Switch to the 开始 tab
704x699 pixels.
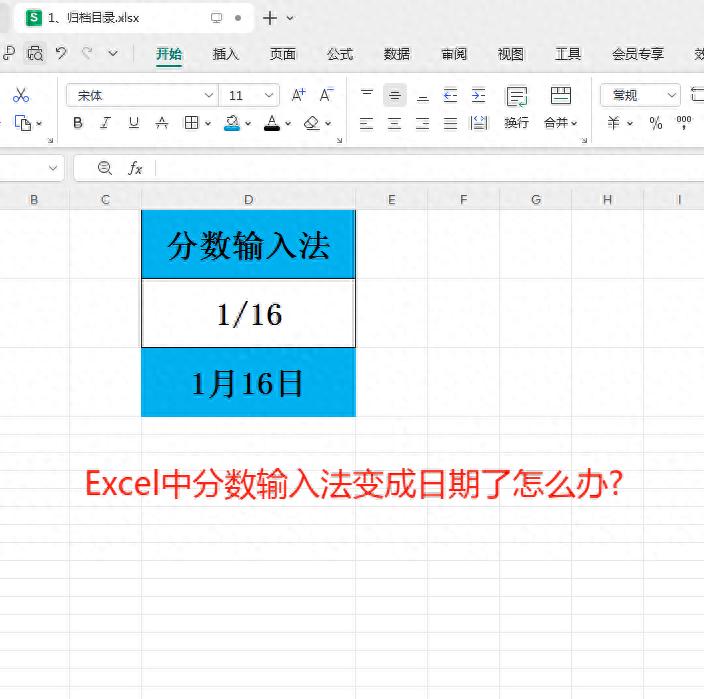pos(169,54)
